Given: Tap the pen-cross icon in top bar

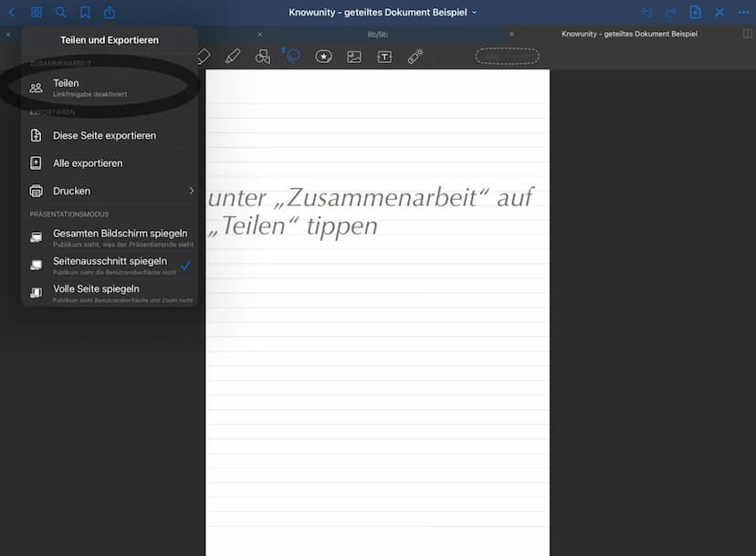Looking at the screenshot, I should pyautogui.click(x=719, y=13).
